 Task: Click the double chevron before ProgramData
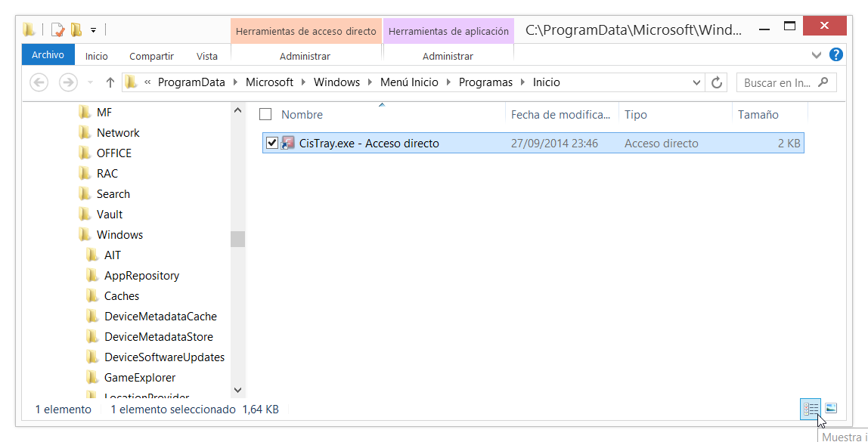coord(147,82)
